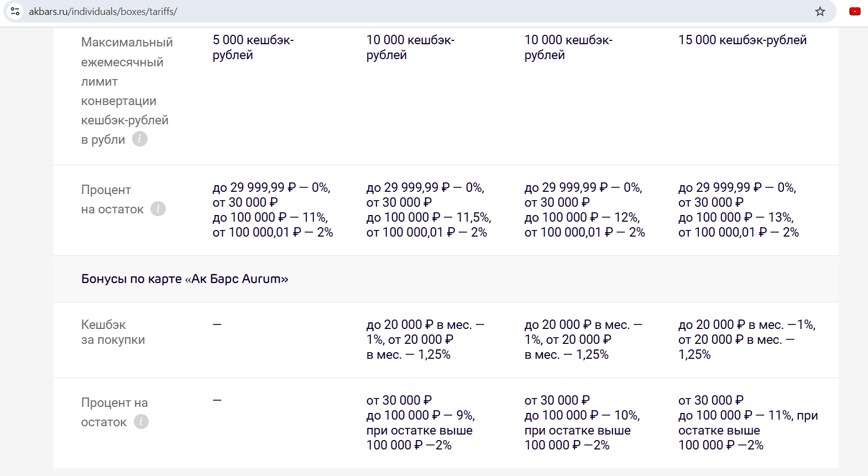This screenshot has height=476, width=868.
Task: Click the «5 000 кешбэк-рублей» limit cell
Action: pyautogui.click(x=253, y=48)
